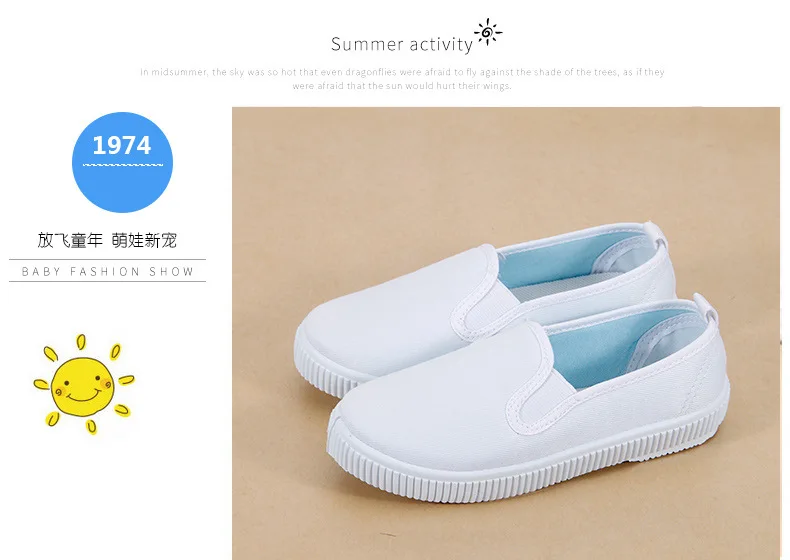Click the 放飞童年 text
This screenshot has height=560, width=790.
[70, 240]
